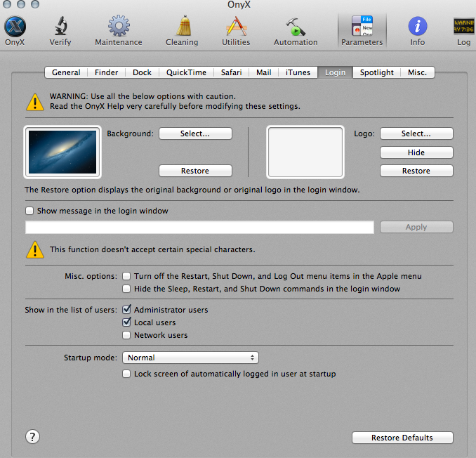Screen dimensions: 476x458
Task: Open the Startup mode dropdown
Action: 190,358
